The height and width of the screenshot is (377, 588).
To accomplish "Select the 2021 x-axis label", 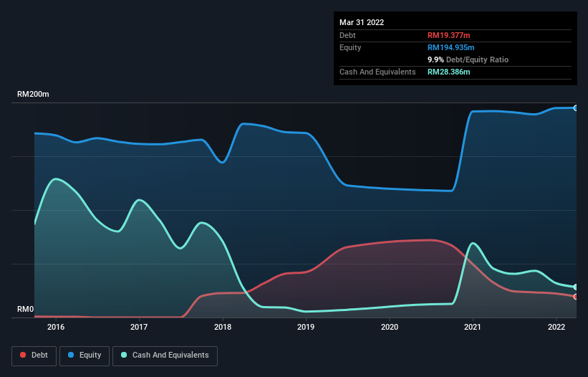I will (473, 327).
